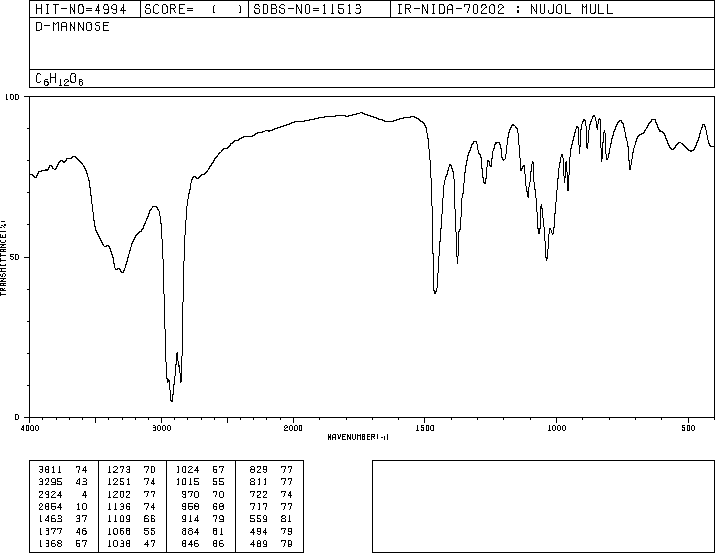This screenshot has width=715, height=553.
Task: Click the 559 peak table entry
Action: pos(258,519)
